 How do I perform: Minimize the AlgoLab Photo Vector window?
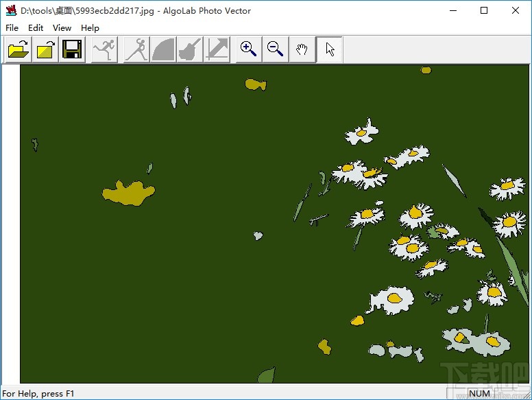453,10
